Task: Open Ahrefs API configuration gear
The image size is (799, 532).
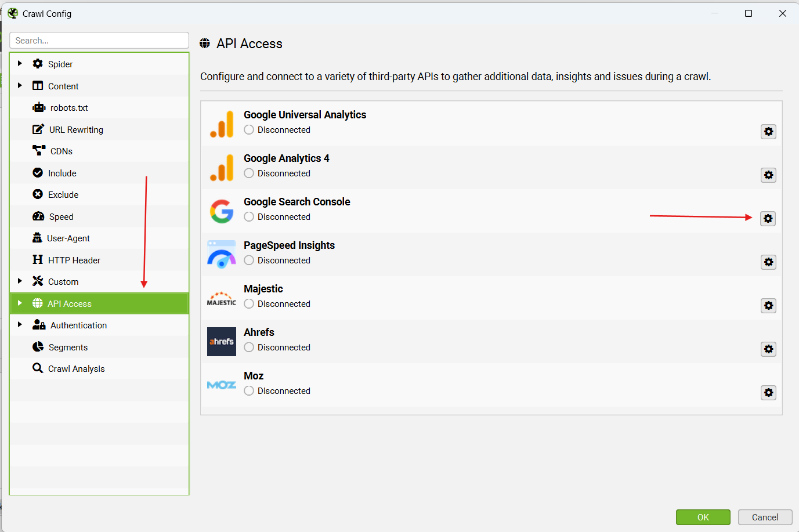Action: 768,349
